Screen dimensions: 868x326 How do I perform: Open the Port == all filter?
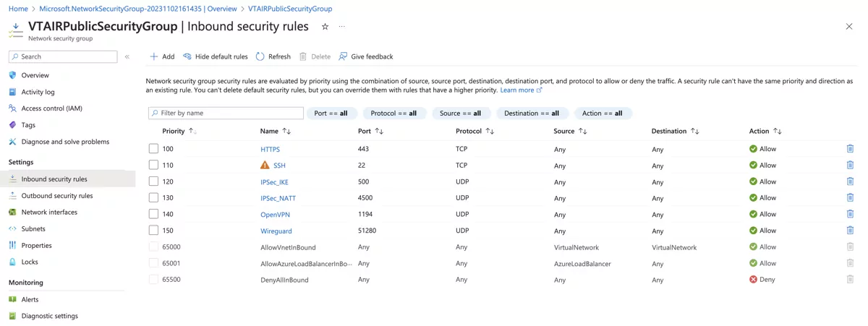tap(331, 113)
